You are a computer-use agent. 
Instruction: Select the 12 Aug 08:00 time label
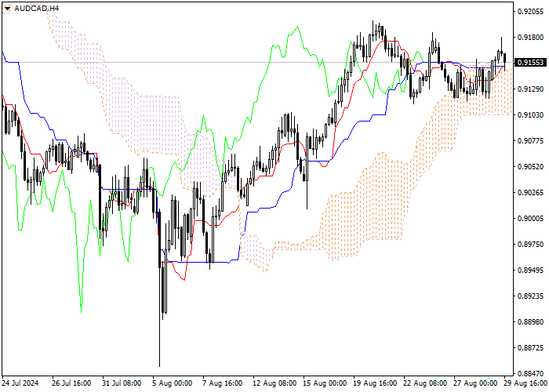(273, 383)
